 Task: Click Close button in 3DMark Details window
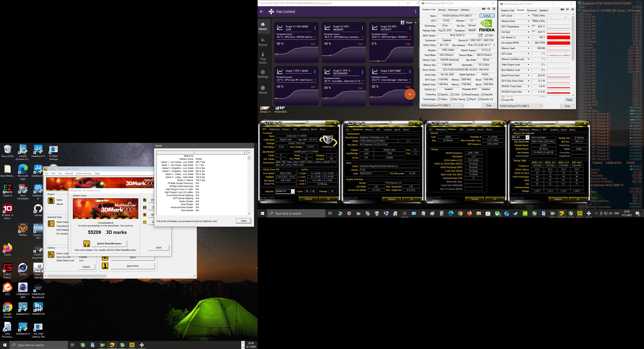(x=244, y=221)
